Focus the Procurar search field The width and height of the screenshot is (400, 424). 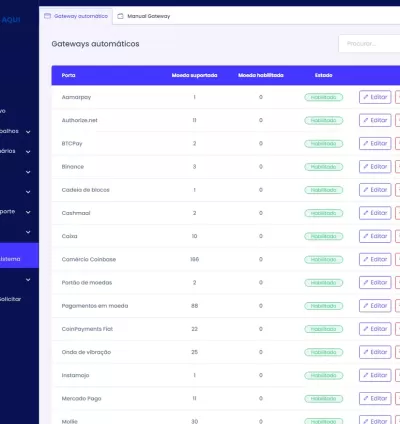tap(369, 44)
